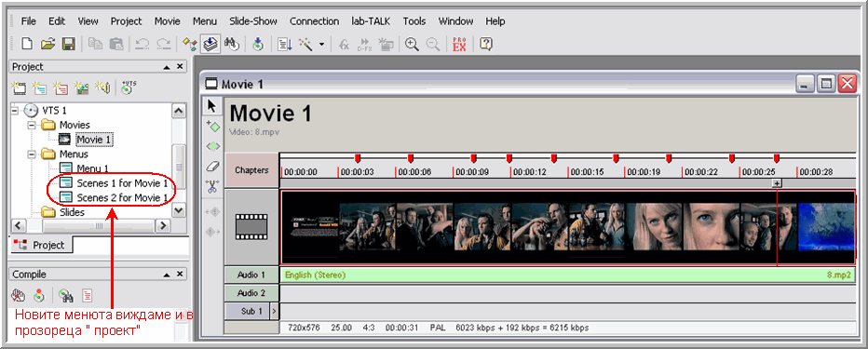
Task: Open the Slide-Show menu
Action: click(253, 21)
